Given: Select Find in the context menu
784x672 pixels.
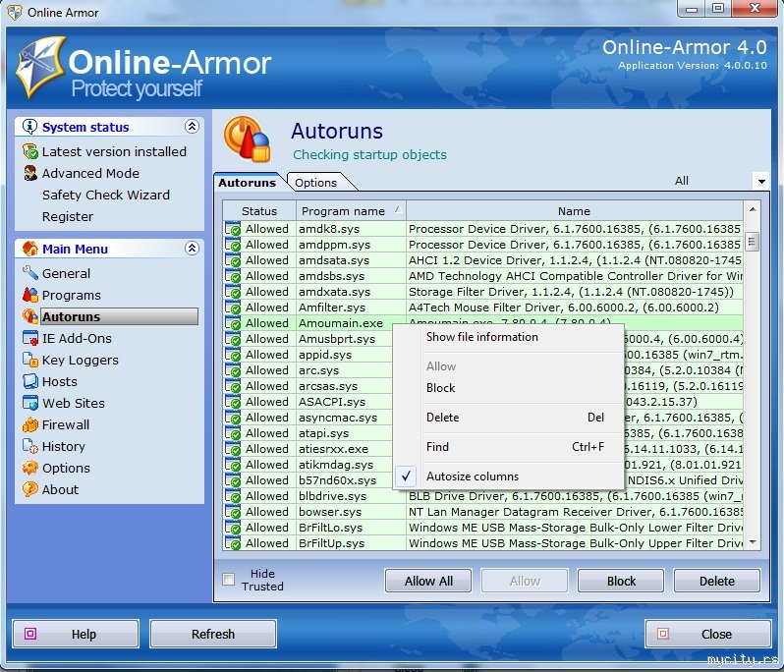Looking at the screenshot, I should (x=508, y=446).
